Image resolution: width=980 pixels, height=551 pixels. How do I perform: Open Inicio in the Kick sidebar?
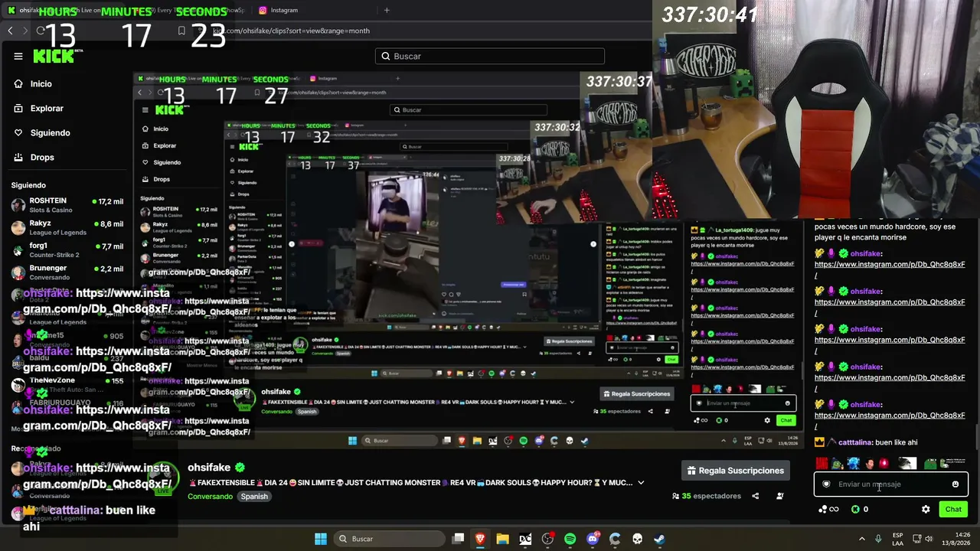click(x=33, y=83)
